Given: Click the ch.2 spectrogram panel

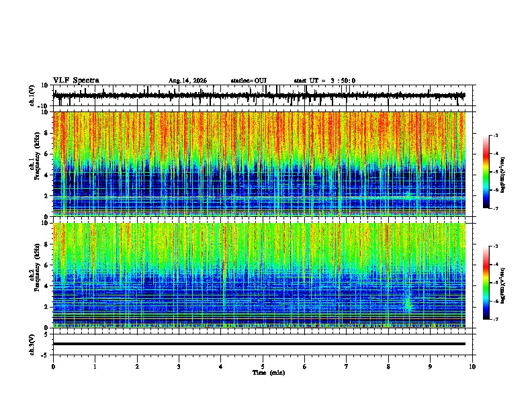Looking at the screenshot, I should point(259,275).
